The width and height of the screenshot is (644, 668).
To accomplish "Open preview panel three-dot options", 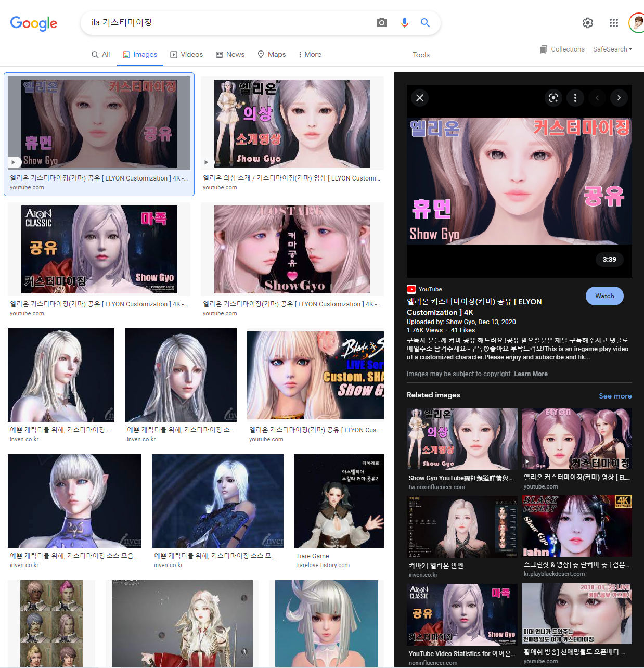I will coord(575,98).
